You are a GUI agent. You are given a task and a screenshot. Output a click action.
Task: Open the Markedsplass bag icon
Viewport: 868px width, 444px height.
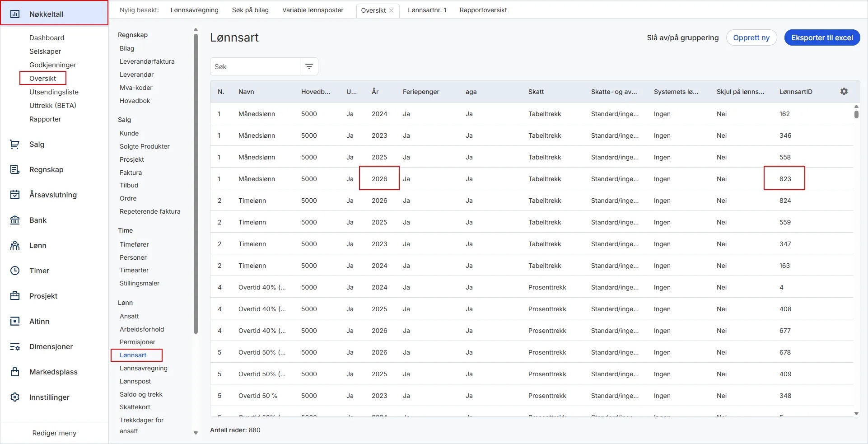(x=15, y=372)
